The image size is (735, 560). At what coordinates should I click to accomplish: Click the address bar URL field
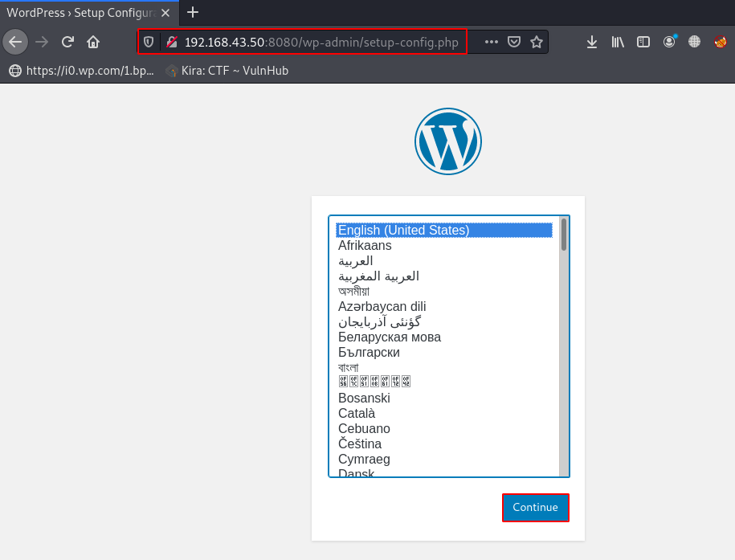(321, 43)
